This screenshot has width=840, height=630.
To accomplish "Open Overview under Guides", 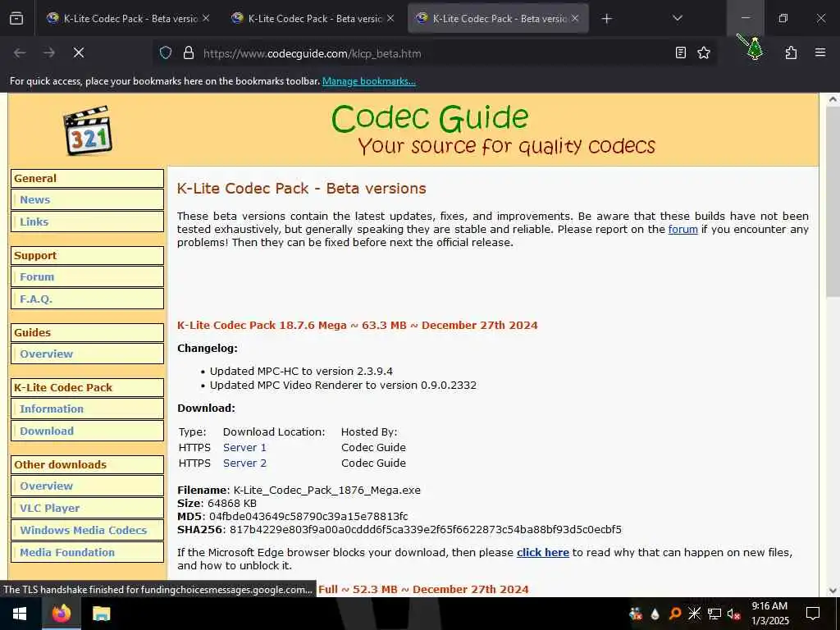I will coord(46,354).
